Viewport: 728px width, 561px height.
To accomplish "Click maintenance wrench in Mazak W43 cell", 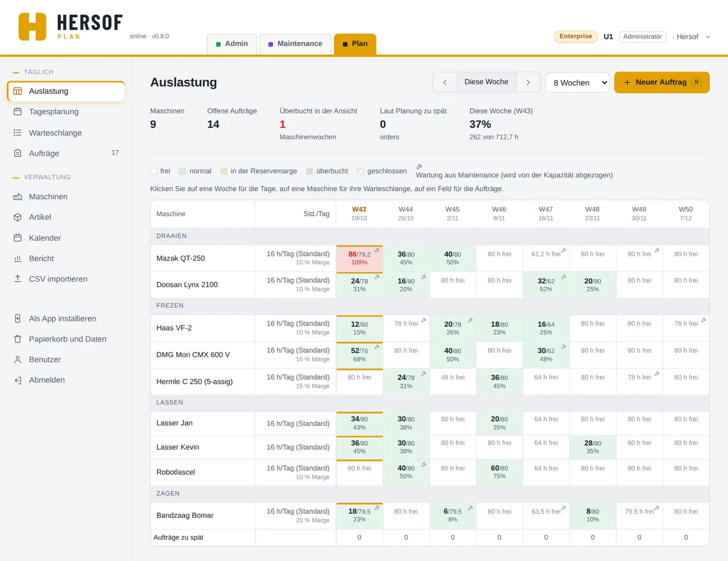I will click(378, 250).
